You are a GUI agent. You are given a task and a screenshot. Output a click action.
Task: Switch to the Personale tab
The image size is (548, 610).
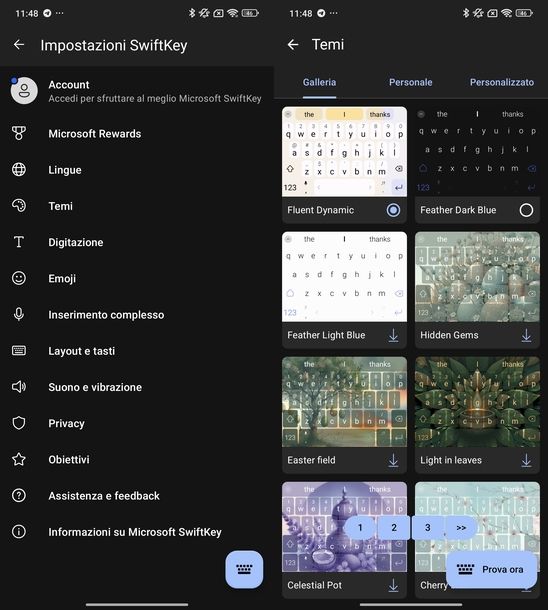coord(411,82)
